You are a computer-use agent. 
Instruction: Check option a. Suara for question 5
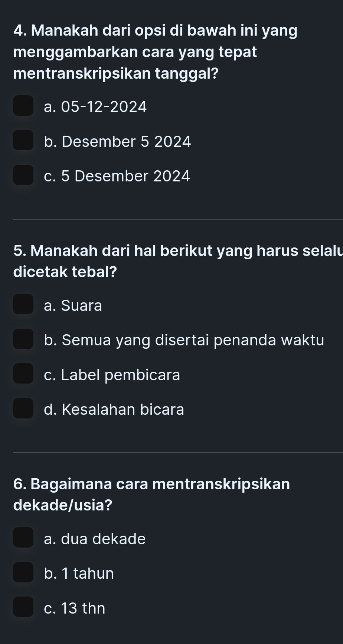[23, 305]
